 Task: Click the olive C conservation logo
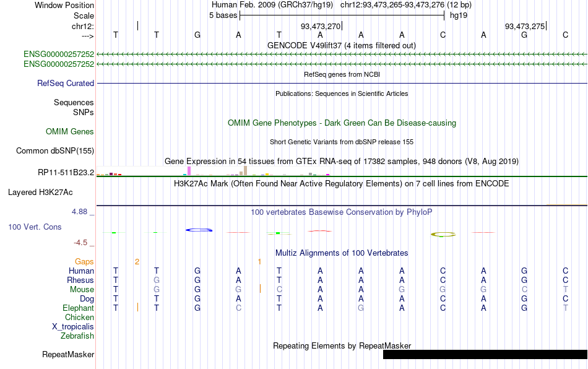point(443,235)
